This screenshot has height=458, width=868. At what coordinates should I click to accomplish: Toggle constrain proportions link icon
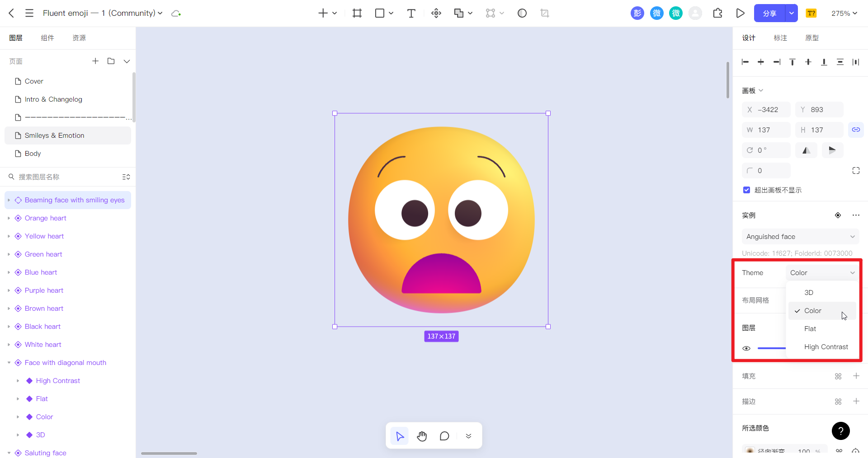click(856, 130)
